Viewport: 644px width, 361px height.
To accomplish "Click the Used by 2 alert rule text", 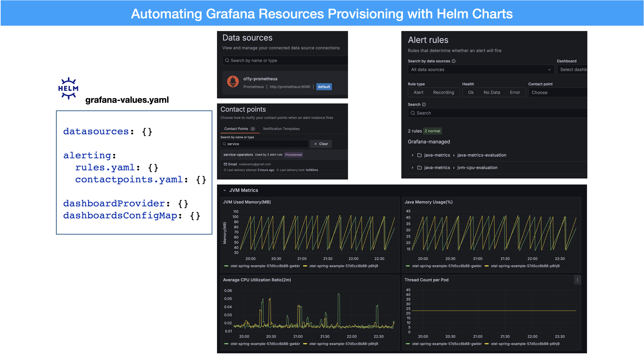I will 268,155.
